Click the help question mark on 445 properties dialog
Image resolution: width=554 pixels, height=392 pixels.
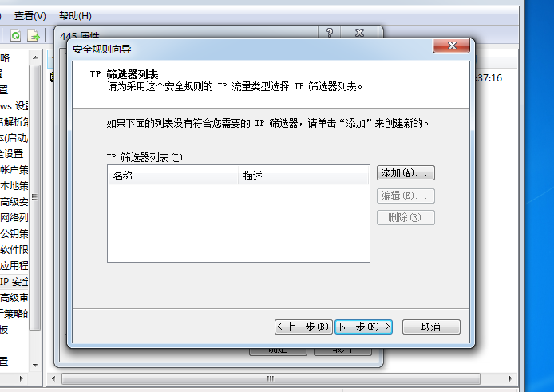tap(330, 33)
